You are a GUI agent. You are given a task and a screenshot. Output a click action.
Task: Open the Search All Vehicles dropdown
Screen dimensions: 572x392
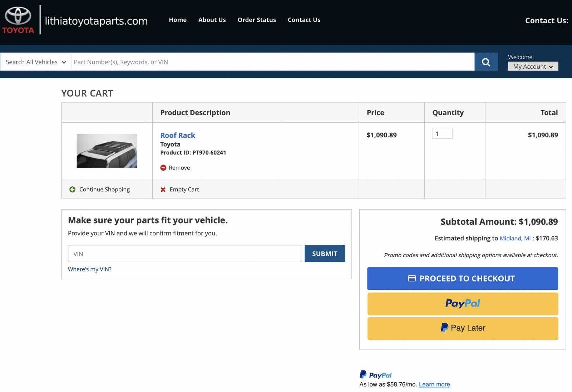click(x=36, y=62)
